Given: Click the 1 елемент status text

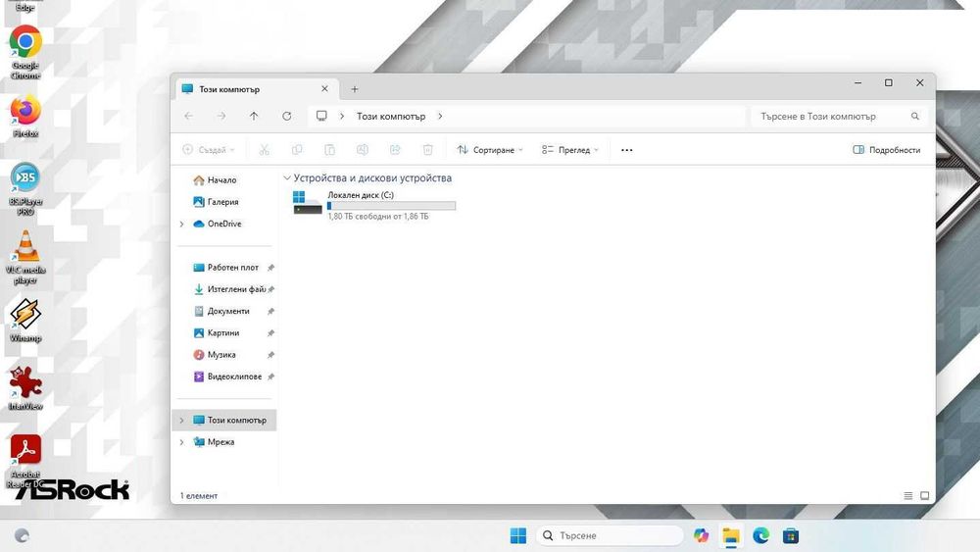Looking at the screenshot, I should tap(199, 496).
